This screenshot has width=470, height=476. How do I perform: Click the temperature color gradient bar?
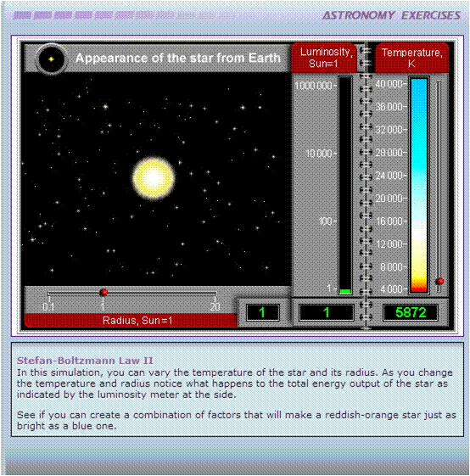[x=419, y=185]
